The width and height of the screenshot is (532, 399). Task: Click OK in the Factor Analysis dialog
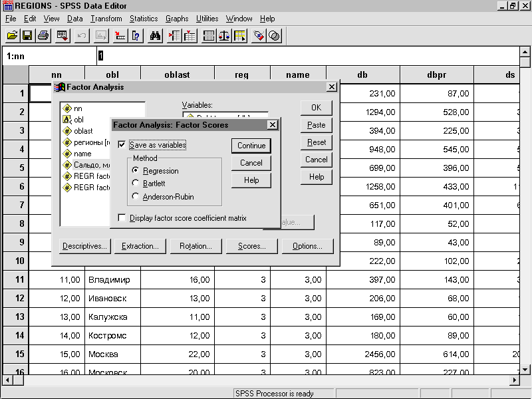317,108
